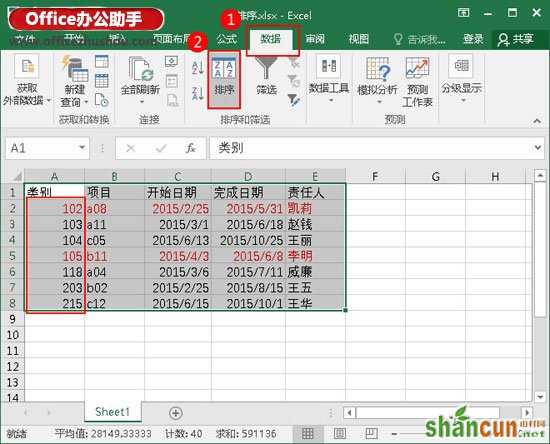Open the Data (数据) ribbon tab
Image resolution: width=550 pixels, height=444 pixels.
click(x=270, y=39)
